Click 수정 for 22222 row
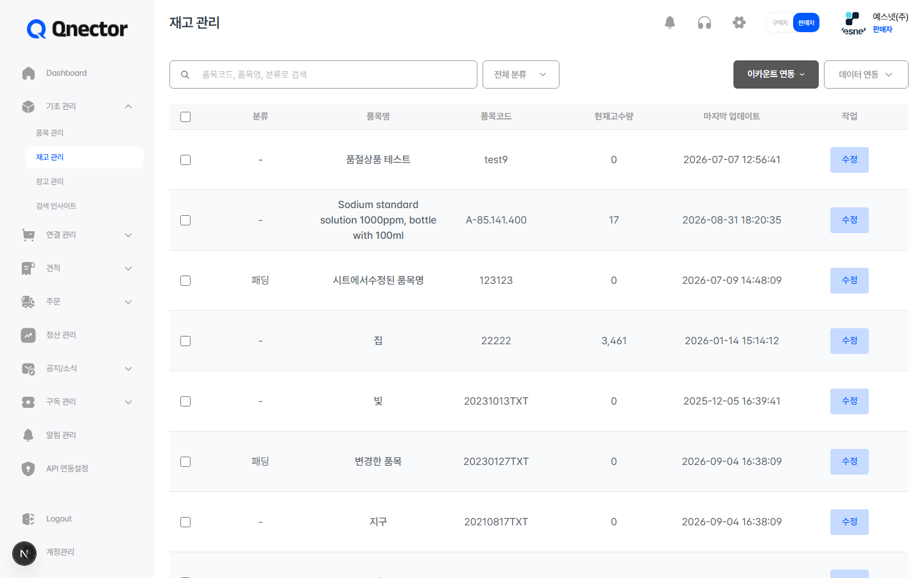The image size is (924, 578). click(850, 341)
